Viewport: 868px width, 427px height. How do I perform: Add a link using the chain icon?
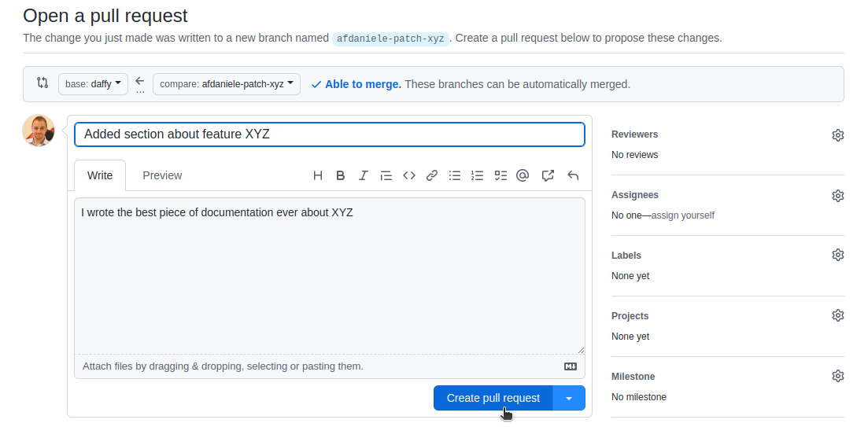[432, 175]
